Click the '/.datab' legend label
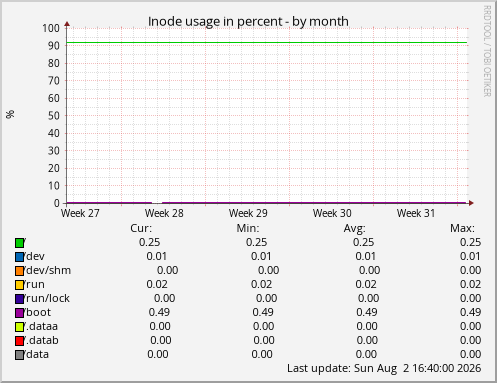Image resolution: width=497 pixels, height=383 pixels. [42, 340]
